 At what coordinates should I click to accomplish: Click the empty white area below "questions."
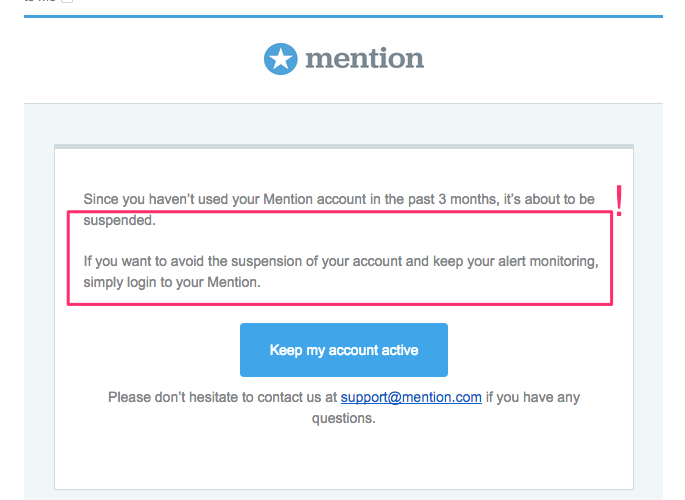(344, 459)
